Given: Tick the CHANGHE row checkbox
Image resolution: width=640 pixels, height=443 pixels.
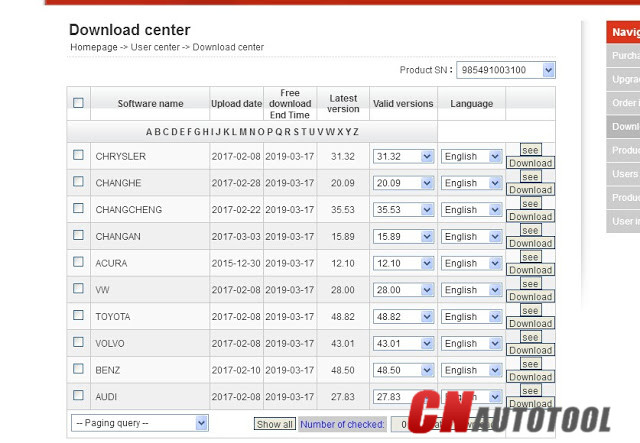Looking at the screenshot, I should tap(78, 181).
